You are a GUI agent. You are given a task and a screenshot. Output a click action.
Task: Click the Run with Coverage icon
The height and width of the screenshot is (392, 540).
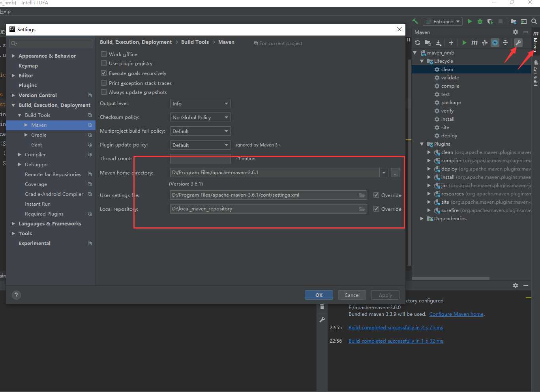coord(490,21)
